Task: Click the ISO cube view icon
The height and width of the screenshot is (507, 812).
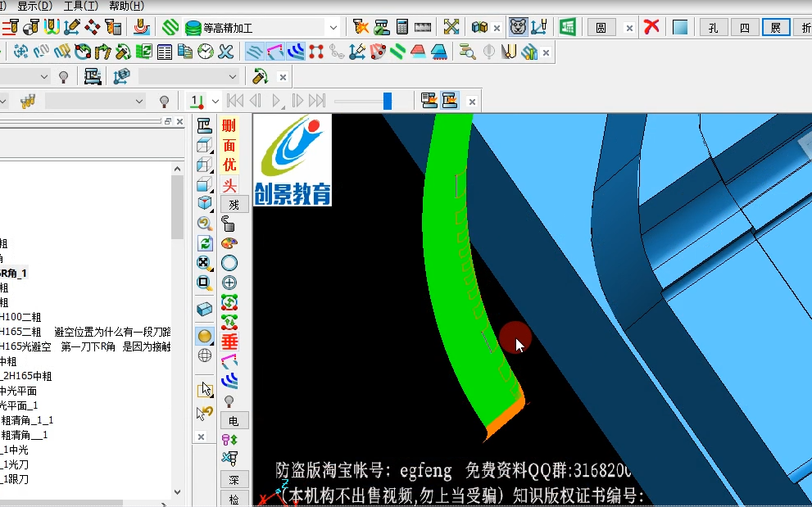Action: pos(205,202)
